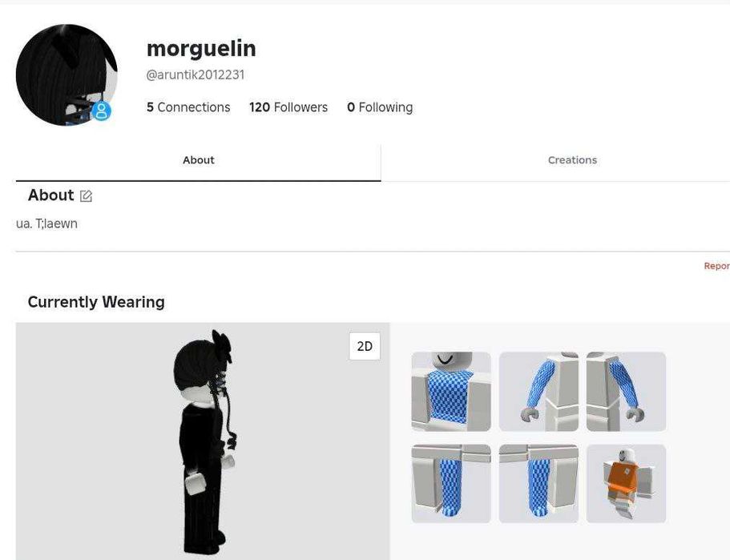Select the blue checkered right arm item
Image resolution: width=730 pixels, height=560 pixels.
pyautogui.click(x=538, y=392)
